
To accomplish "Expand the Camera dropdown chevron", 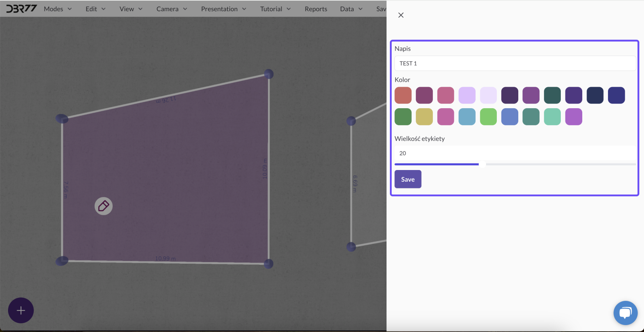I will pyautogui.click(x=185, y=9).
